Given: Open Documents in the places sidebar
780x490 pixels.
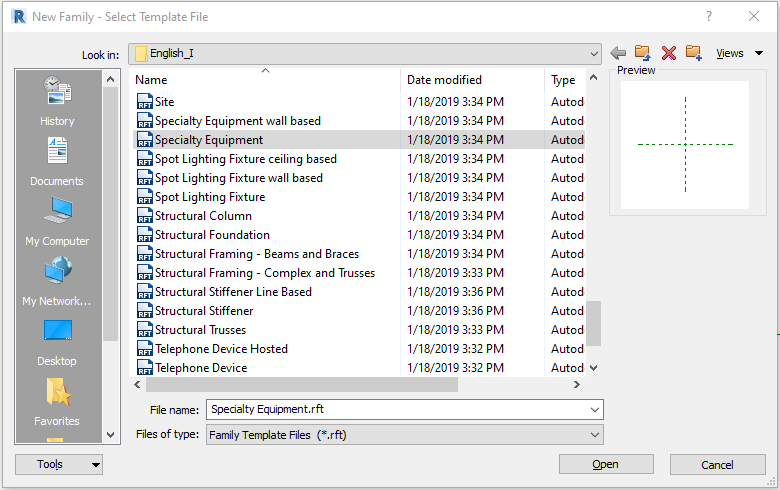Looking at the screenshot, I should point(57,162).
